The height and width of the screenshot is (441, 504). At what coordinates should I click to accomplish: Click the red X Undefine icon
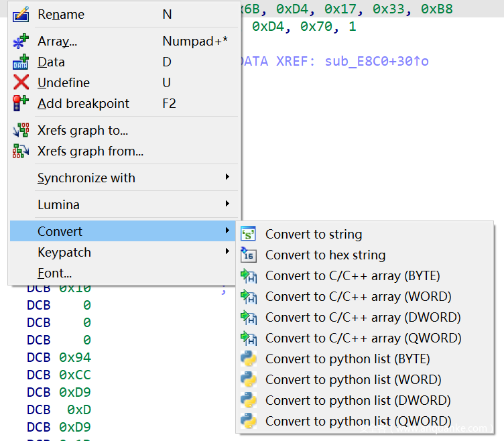[x=21, y=82]
